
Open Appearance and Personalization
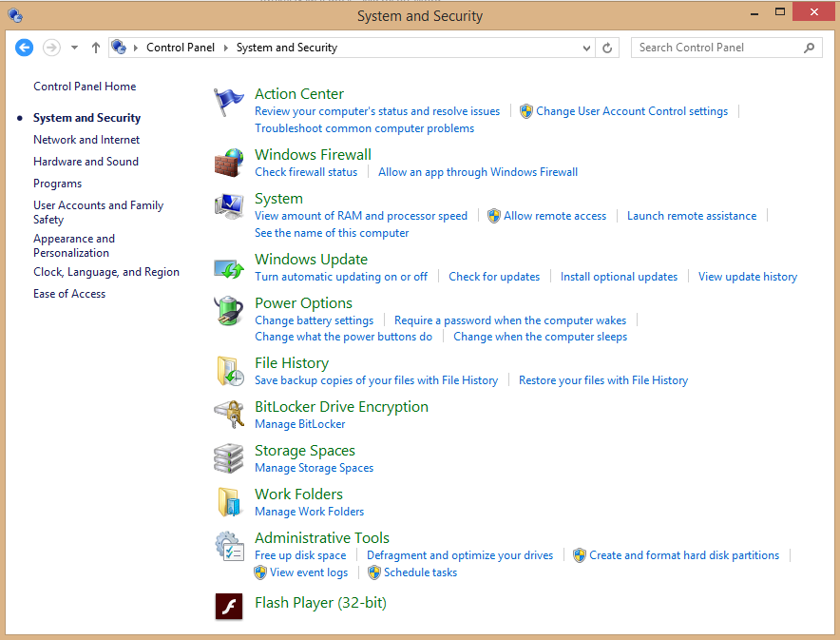74,245
